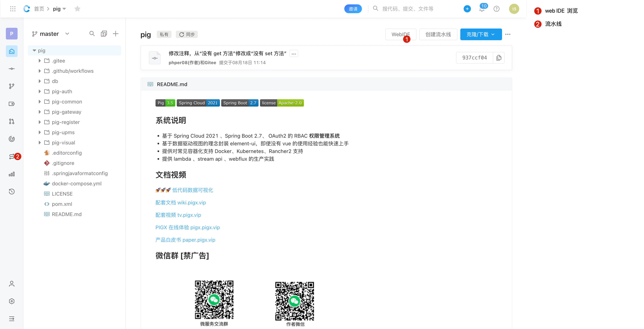644x329 pixels.
Task: Open the members sidebar icon
Action: tap(12, 284)
